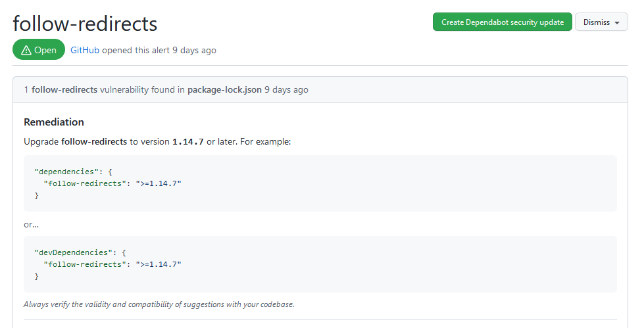Viewport: 644px width, 328px height.
Task: Click the package-lock.json file name
Action: point(224,89)
